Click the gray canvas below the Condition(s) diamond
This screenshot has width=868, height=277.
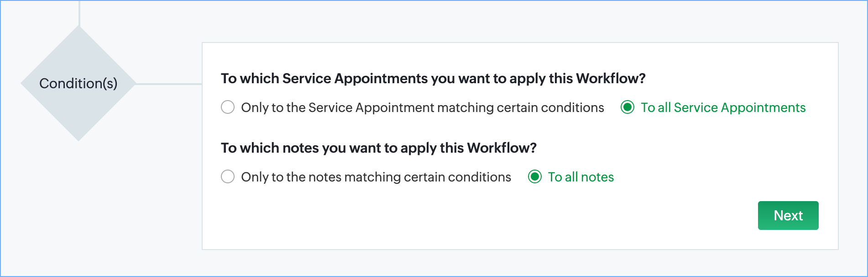(x=78, y=206)
